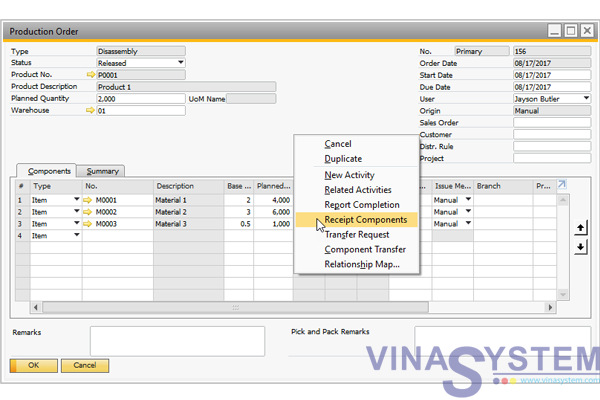Click the Warehouse link arrow icon
The width and height of the screenshot is (600, 400).
pos(91,111)
